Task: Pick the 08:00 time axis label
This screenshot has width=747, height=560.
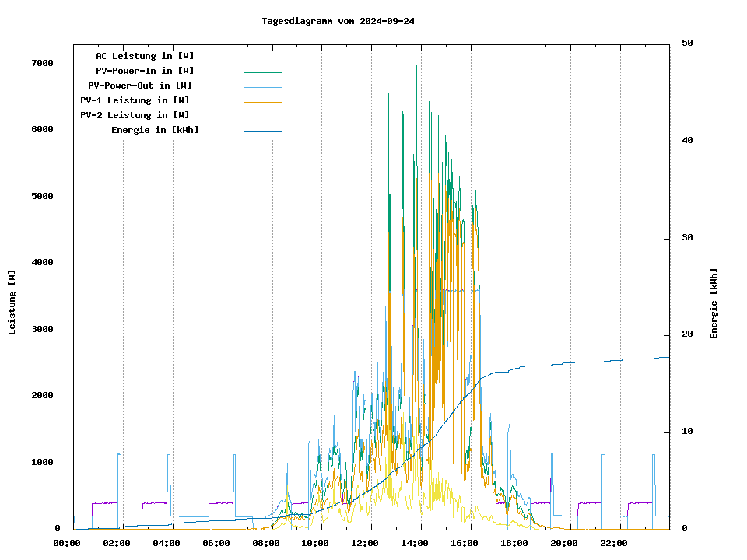Action: tap(265, 543)
